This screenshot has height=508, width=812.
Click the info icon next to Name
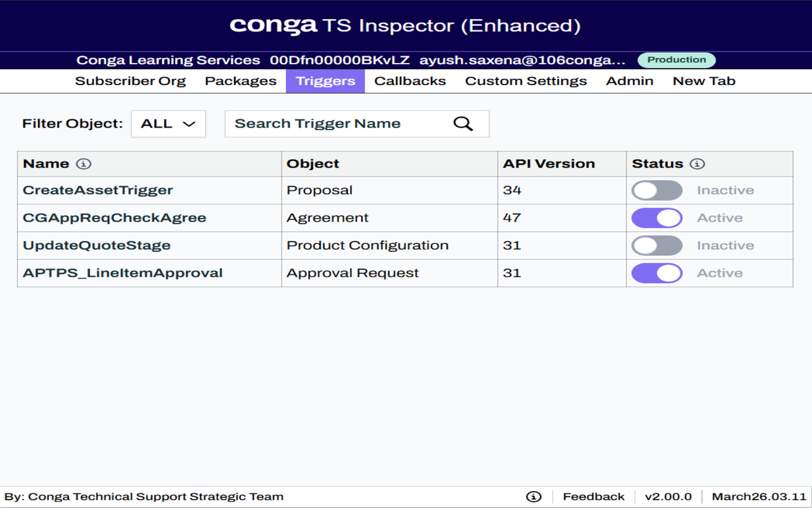(84, 164)
